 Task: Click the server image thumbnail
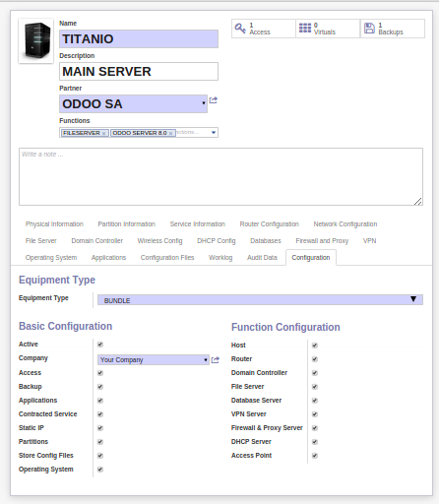(x=36, y=40)
